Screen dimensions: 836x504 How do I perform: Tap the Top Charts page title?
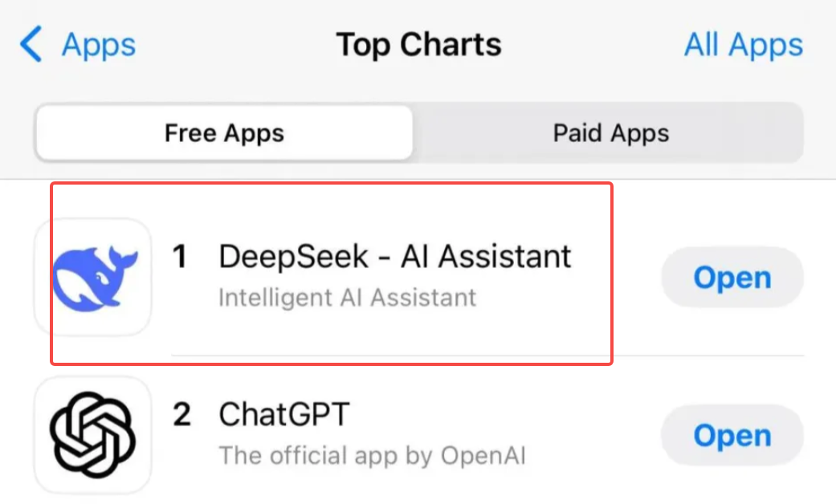pos(418,44)
